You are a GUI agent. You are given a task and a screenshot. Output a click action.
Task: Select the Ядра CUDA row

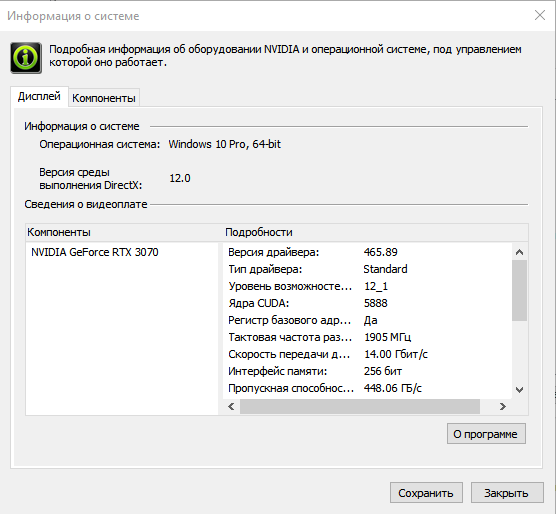pos(367,303)
